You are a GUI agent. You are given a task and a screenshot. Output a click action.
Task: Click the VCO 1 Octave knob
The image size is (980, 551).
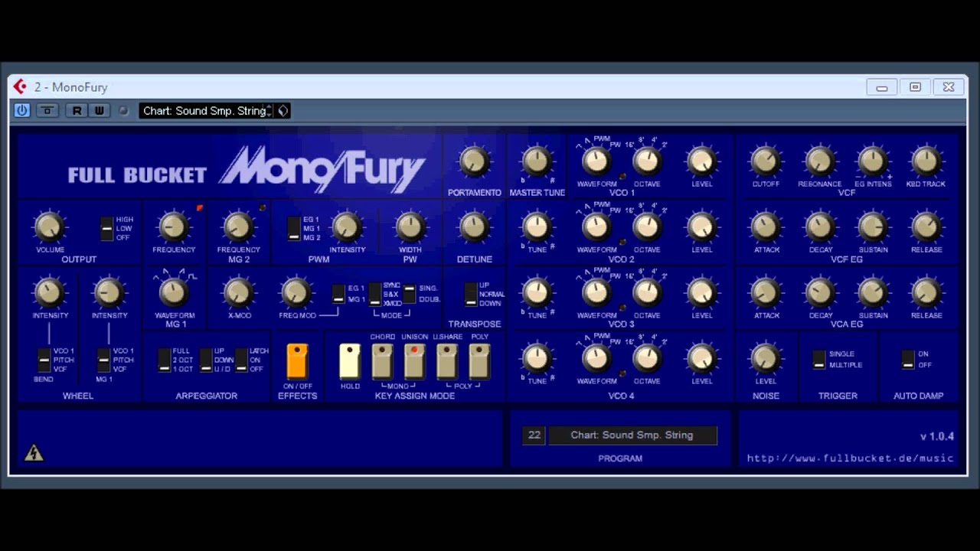point(647,161)
